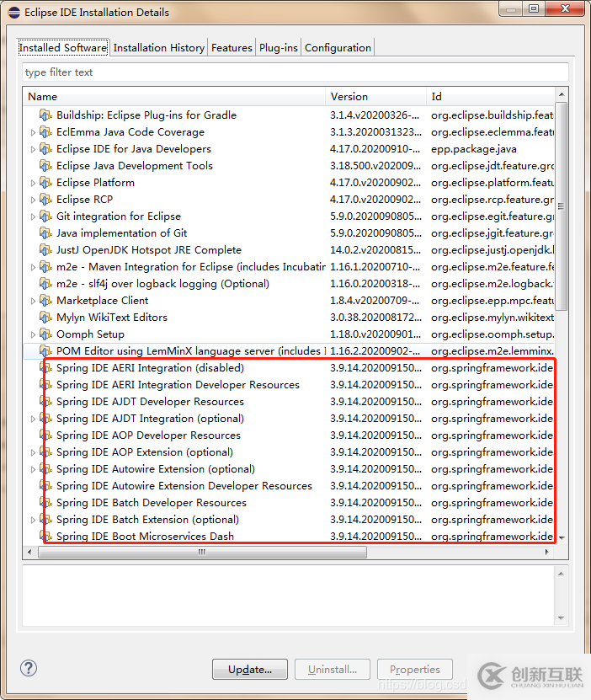Expand the EclEmma Java Code Coverage node

33,132
